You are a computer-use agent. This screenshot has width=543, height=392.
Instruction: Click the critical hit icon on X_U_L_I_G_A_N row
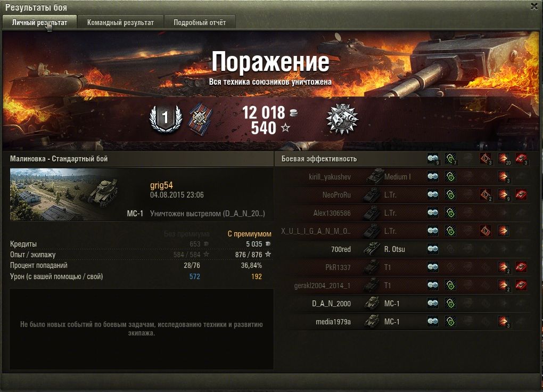click(x=486, y=231)
